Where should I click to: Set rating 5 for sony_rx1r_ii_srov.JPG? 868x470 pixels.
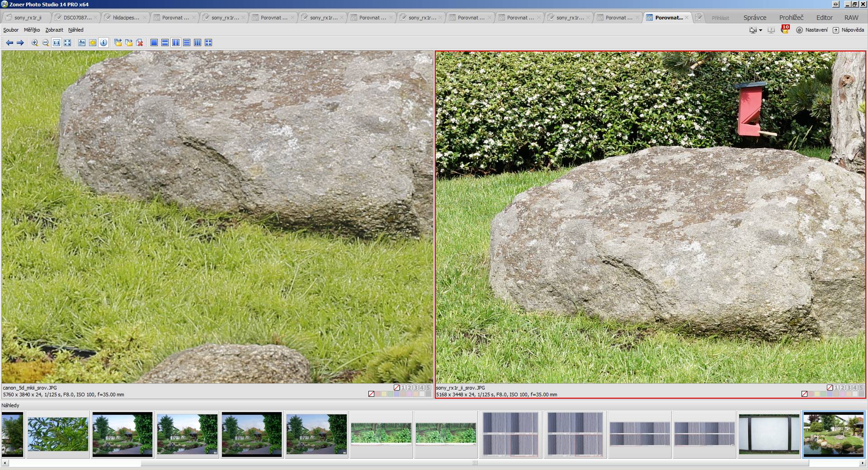[861, 388]
